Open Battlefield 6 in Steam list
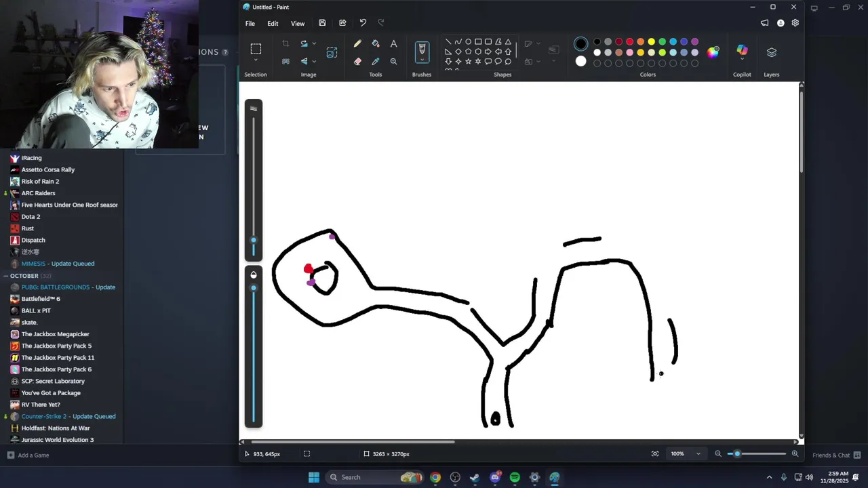The height and width of the screenshot is (488, 868). point(41,299)
